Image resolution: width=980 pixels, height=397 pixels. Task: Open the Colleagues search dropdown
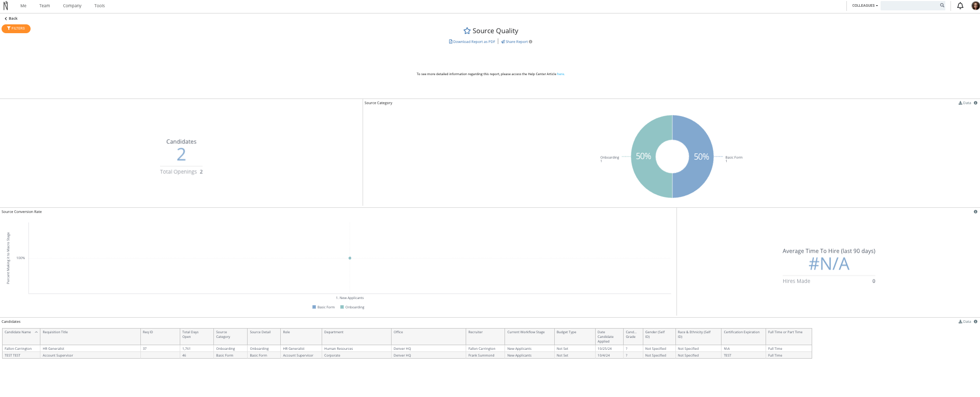[x=865, y=6]
